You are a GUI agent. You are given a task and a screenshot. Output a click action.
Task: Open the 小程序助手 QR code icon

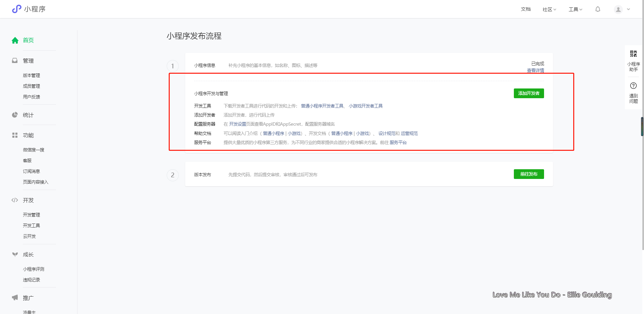pos(633,54)
